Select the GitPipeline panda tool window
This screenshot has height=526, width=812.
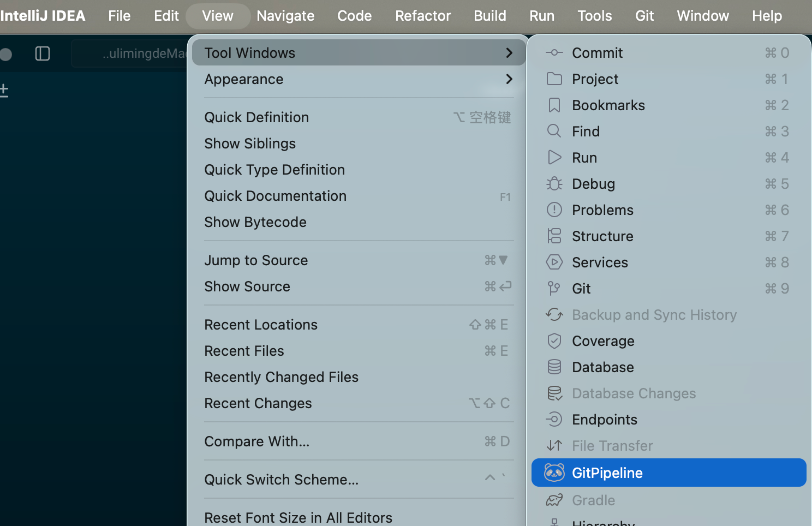coord(607,473)
